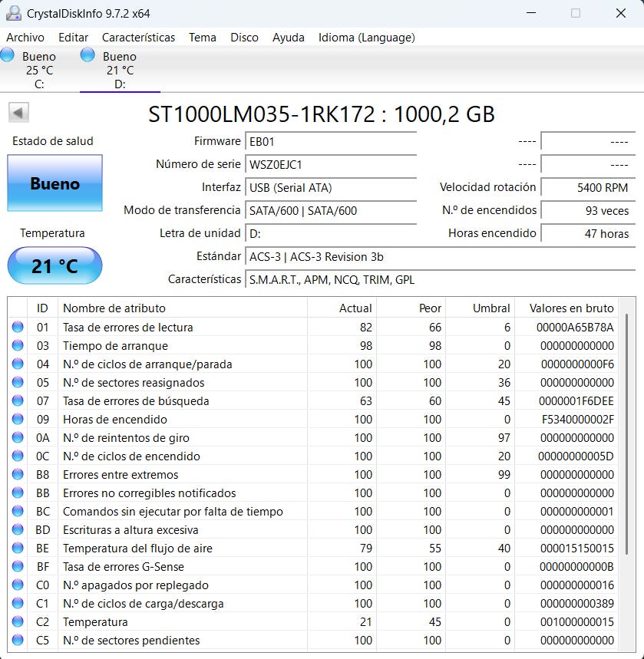
Task: Click status orb beside Tasa de errores de búsqueda
Action: pos(18,401)
